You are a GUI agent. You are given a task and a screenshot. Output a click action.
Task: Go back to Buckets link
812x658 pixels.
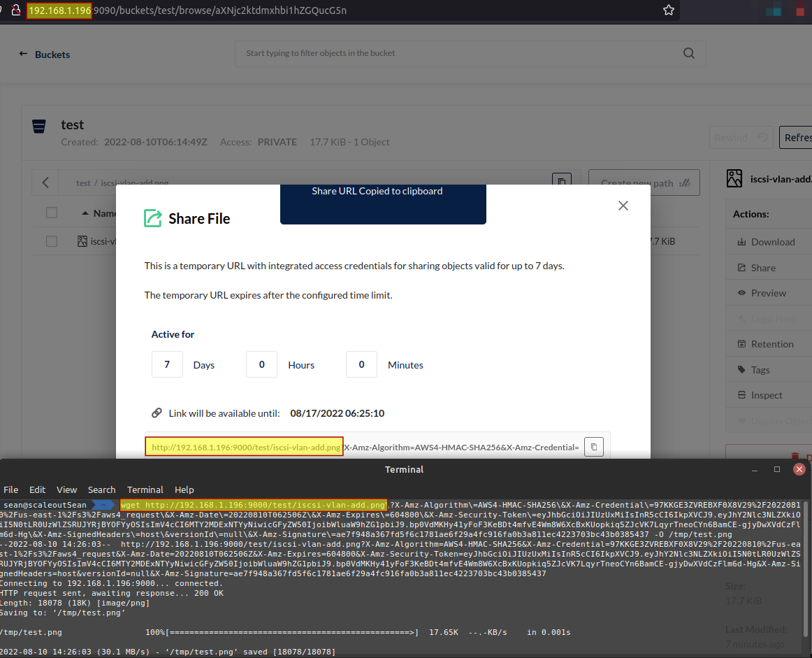45,55
